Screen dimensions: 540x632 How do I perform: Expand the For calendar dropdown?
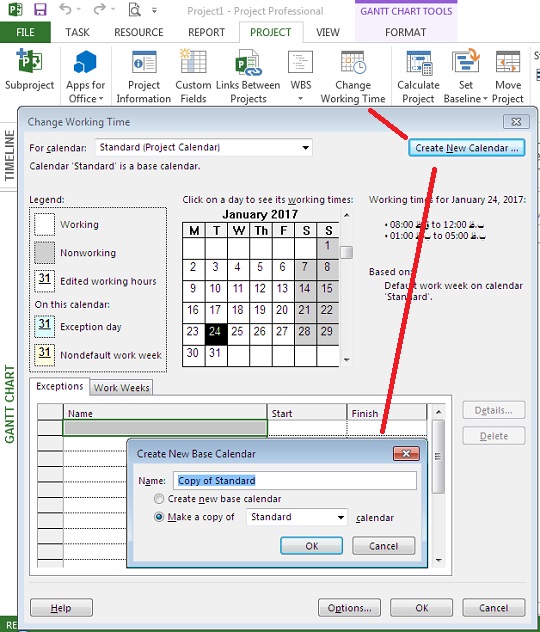point(306,148)
